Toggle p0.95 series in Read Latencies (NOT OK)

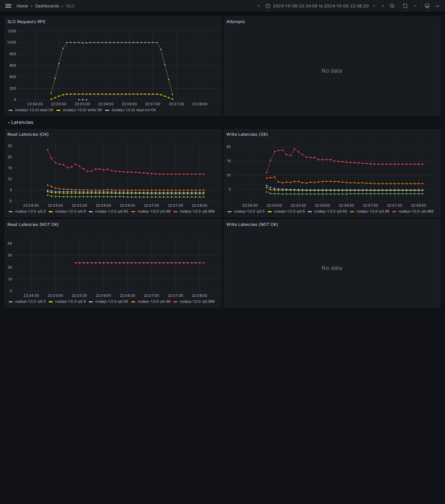coord(112,302)
